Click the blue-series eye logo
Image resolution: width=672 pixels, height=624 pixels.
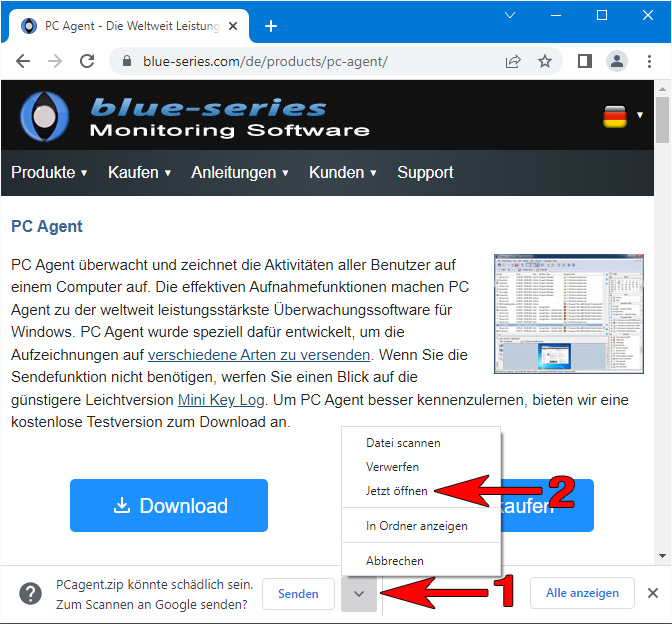click(x=45, y=116)
